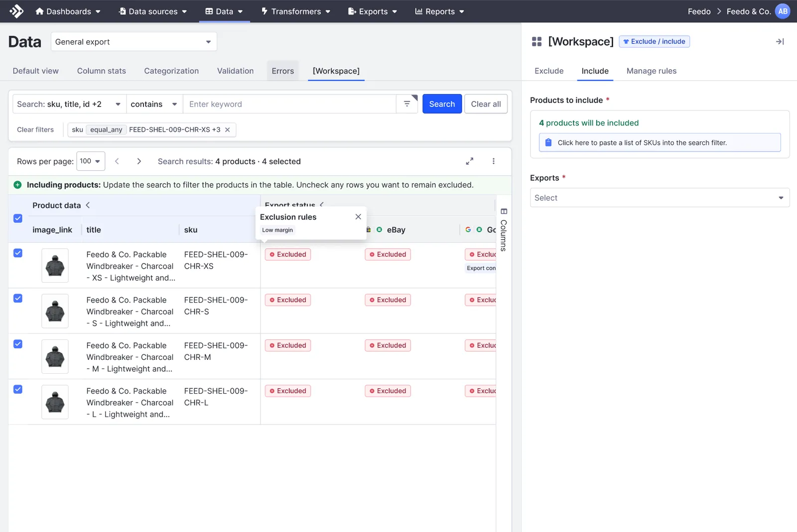Open the Dashboards menu
Viewport: 797px width, 532px height.
(x=68, y=11)
